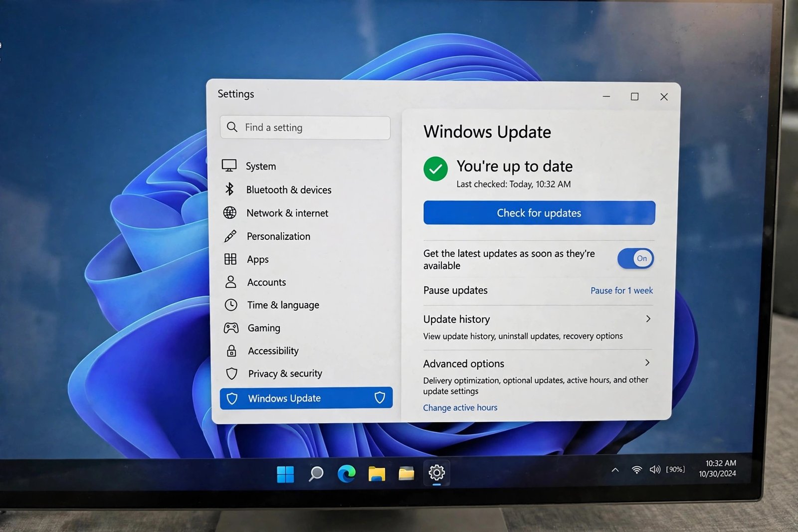The image size is (798, 532).
Task: Click the shield badge on Windows Update item
Action: [380, 397]
